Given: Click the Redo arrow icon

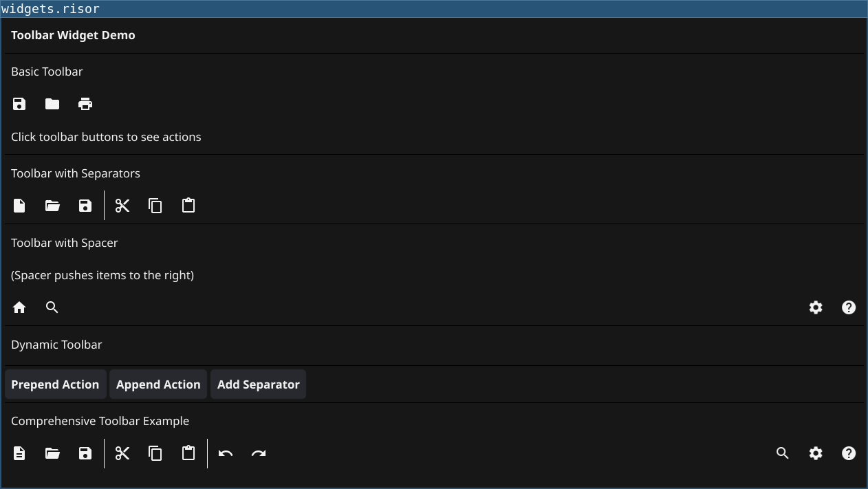Looking at the screenshot, I should click(x=259, y=453).
